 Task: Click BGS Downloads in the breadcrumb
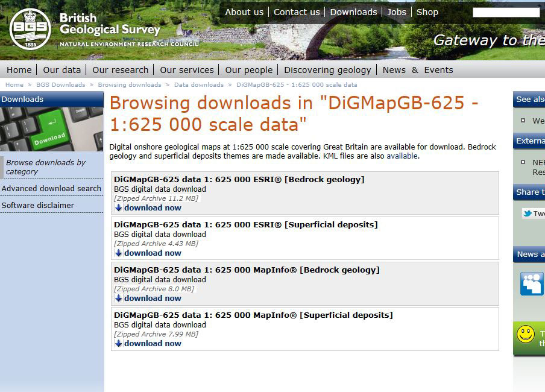[60, 85]
